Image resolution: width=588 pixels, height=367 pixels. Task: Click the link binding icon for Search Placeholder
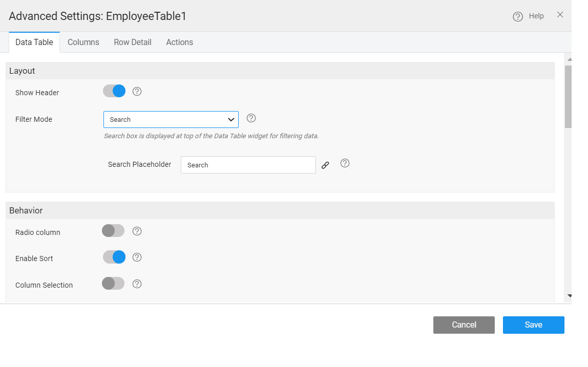325,165
